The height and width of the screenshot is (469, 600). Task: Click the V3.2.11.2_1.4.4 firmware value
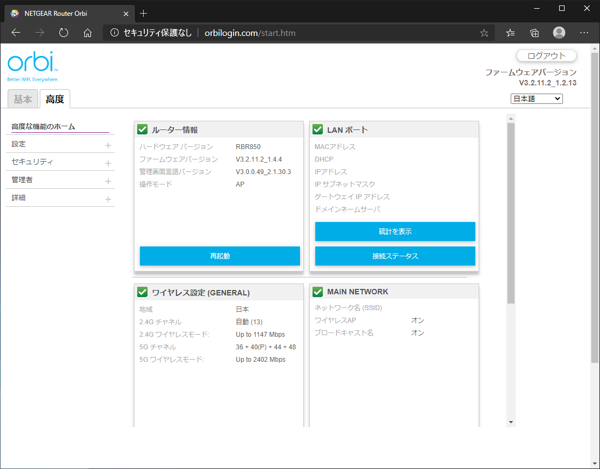(259, 159)
